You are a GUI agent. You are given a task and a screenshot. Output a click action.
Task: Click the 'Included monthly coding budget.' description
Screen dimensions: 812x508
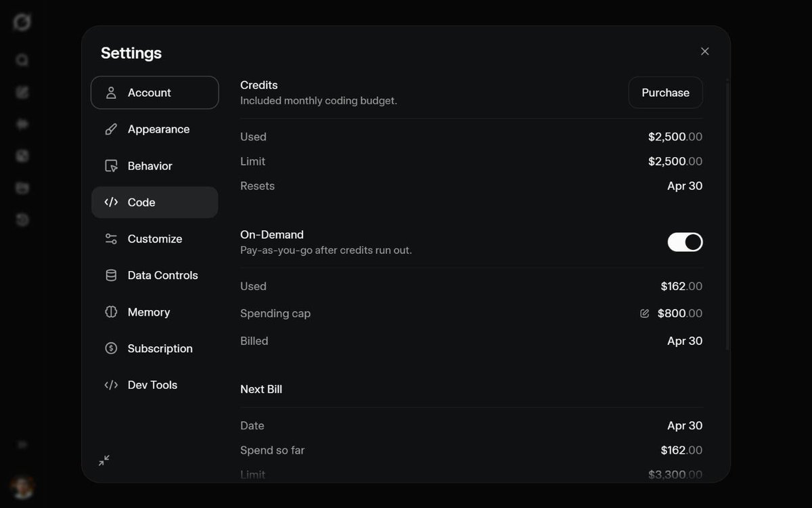click(x=319, y=101)
